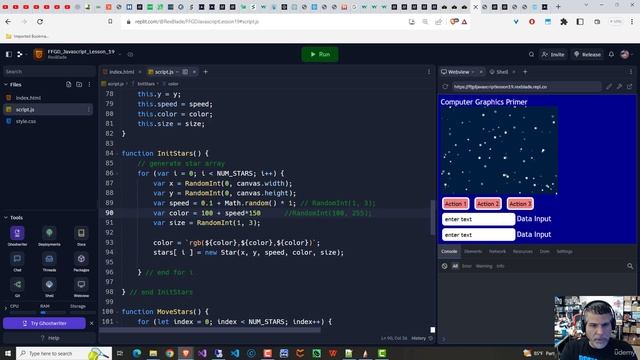Open the Files section three-dot menu
640x360 pixels.
pyautogui.click(x=89, y=84)
